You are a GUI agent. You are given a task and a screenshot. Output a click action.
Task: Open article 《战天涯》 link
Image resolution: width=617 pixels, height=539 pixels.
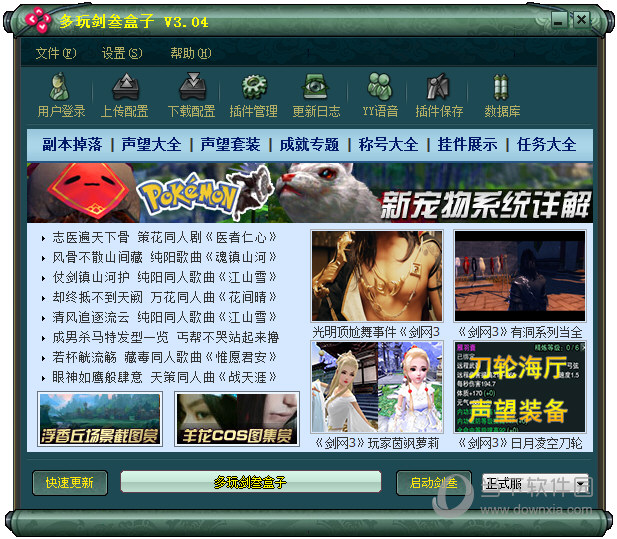[164, 377]
